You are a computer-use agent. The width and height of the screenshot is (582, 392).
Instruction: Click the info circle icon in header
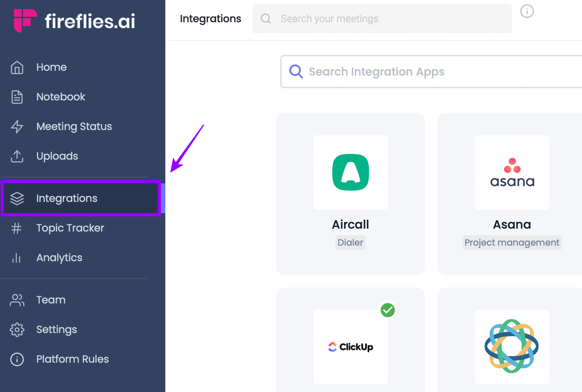(x=527, y=11)
